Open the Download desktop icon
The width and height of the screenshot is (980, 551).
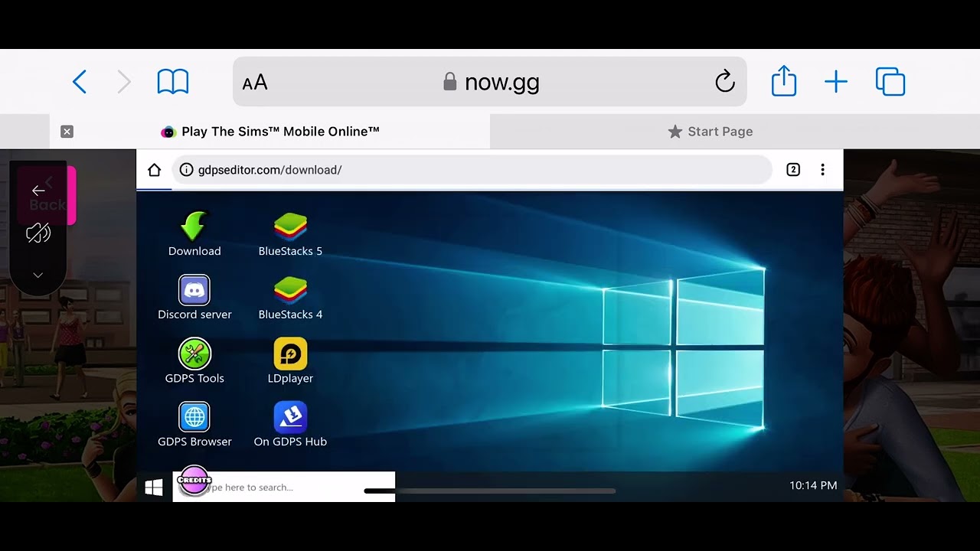pyautogui.click(x=194, y=234)
